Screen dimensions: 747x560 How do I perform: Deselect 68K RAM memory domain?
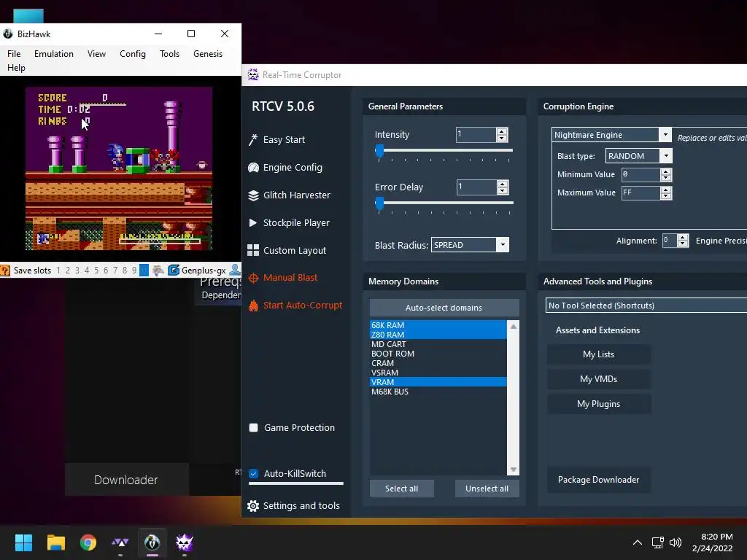tap(438, 325)
